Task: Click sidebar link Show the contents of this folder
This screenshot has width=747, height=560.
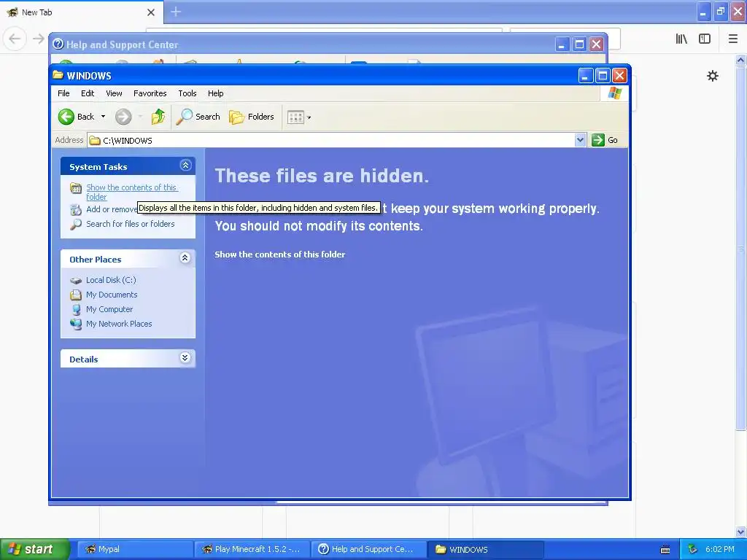Action: [132, 192]
